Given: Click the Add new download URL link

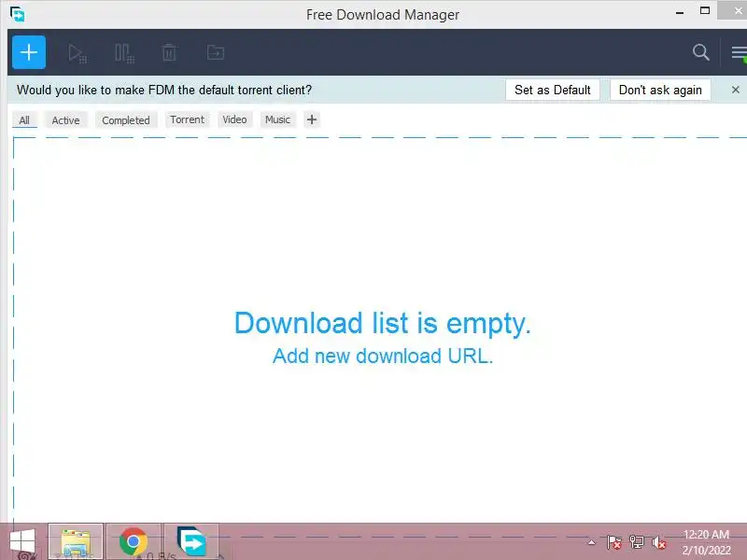Looking at the screenshot, I should 383,357.
